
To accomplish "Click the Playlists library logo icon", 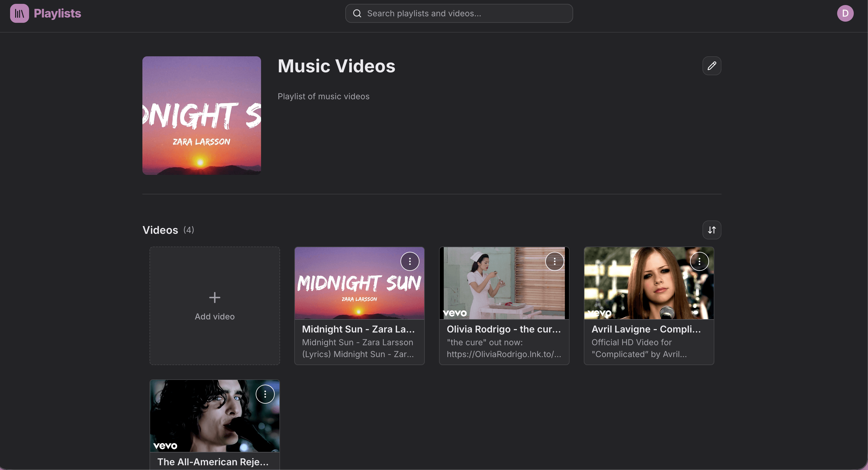I will point(20,13).
